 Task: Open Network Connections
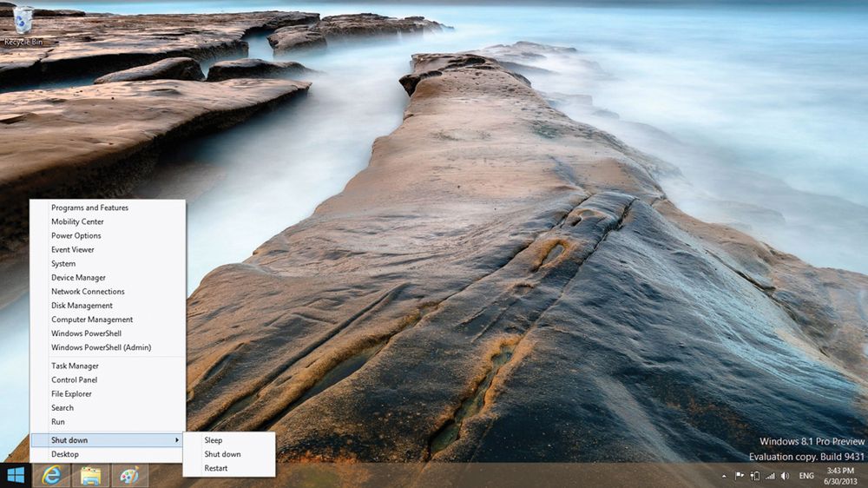108,292
